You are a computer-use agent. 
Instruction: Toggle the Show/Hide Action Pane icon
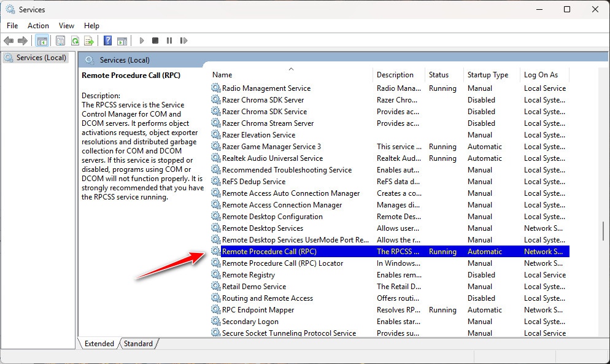[x=122, y=41]
